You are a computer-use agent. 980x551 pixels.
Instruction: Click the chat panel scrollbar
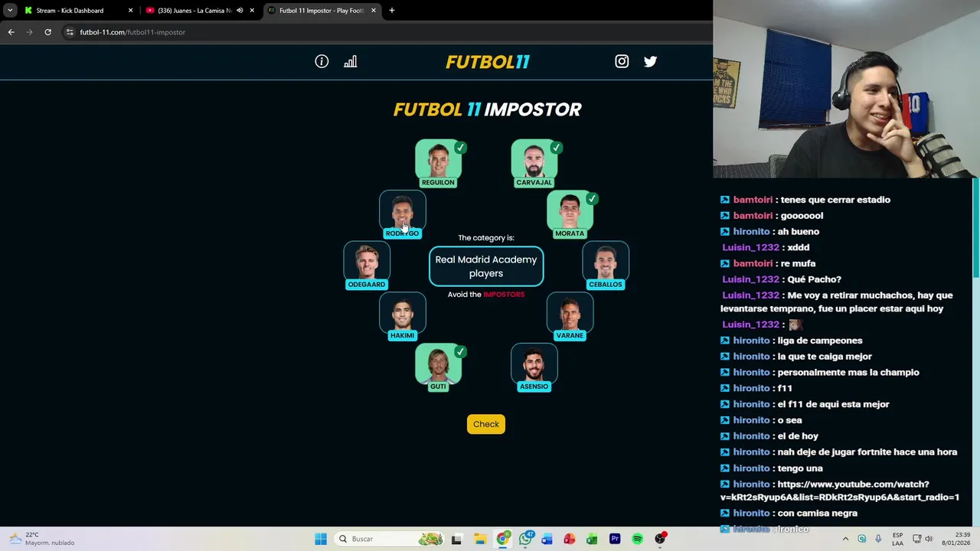975,230
